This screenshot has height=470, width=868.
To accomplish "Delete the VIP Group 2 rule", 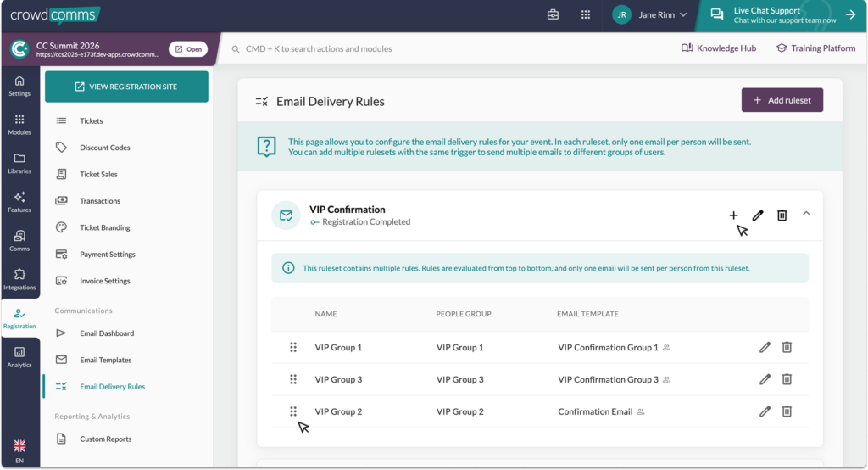I will [x=787, y=411].
